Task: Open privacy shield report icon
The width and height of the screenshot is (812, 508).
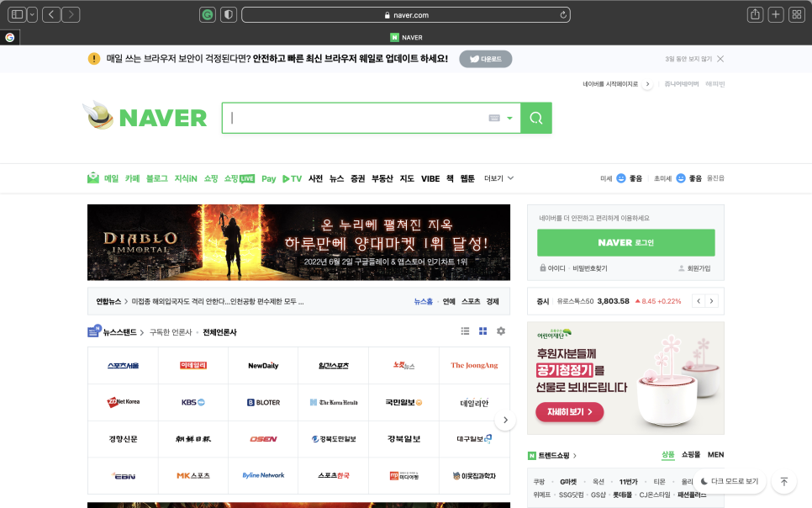Action: click(229, 14)
